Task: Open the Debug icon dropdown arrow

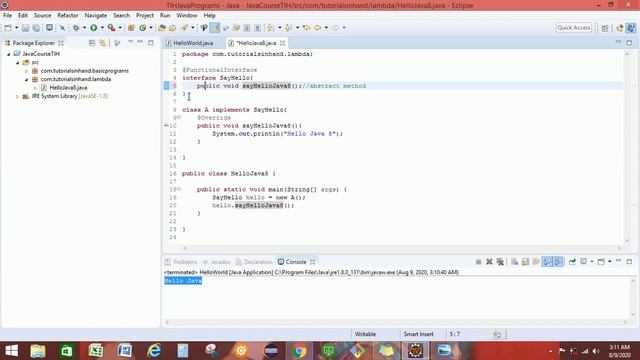Action: pos(84,28)
